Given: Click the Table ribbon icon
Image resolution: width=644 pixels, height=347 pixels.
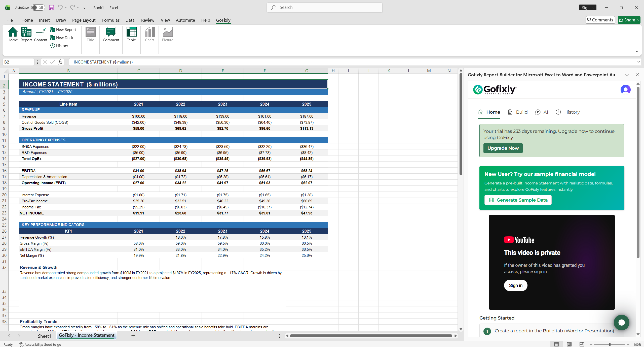Looking at the screenshot, I should tap(131, 35).
